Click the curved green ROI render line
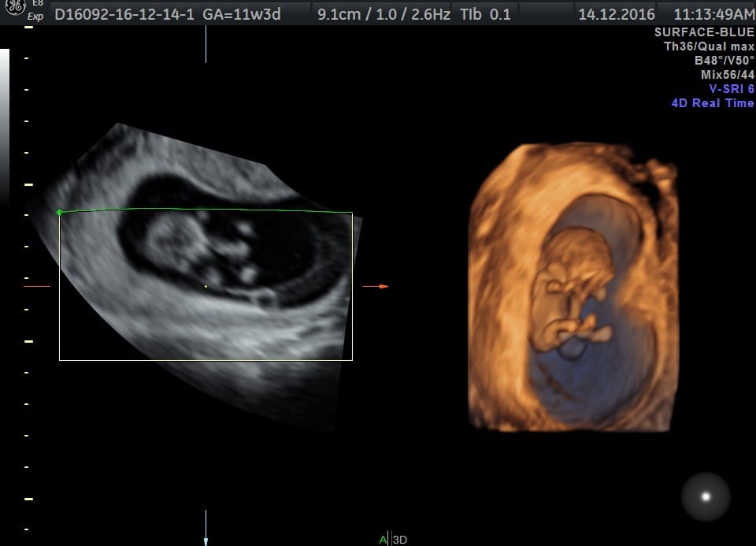Image resolution: width=756 pixels, height=546 pixels. (x=205, y=210)
